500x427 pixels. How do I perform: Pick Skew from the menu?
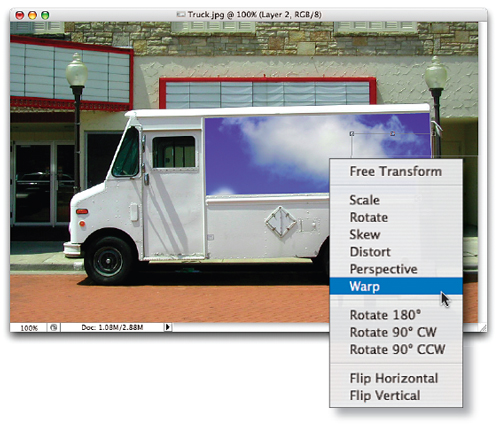[x=396, y=235]
